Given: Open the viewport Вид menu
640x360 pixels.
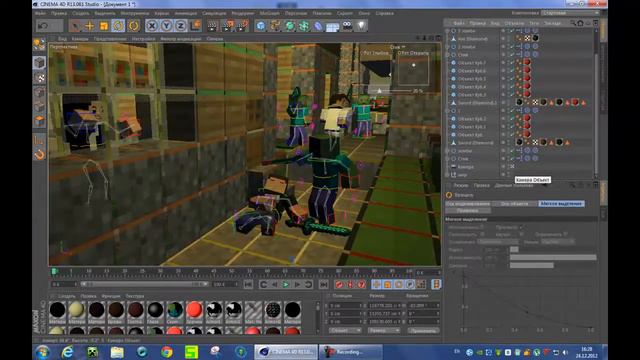Looking at the screenshot, I should (62, 39).
